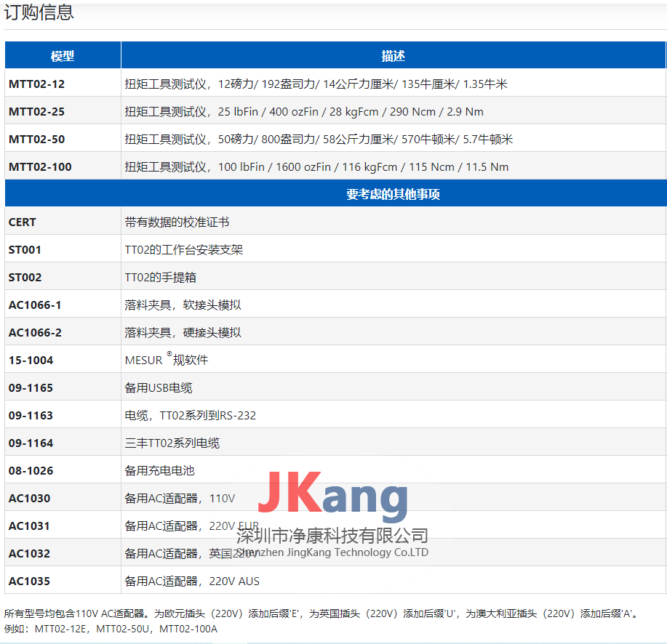Click 落料夹具，硬接头模拟 description
Viewport: 667px width, 644px height.
tap(183, 332)
